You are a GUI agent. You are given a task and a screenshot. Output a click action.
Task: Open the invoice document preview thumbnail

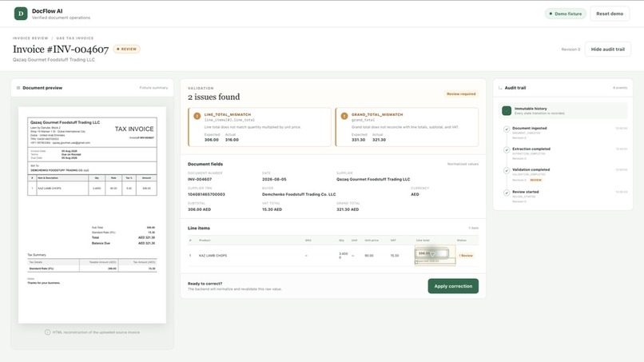point(92,215)
